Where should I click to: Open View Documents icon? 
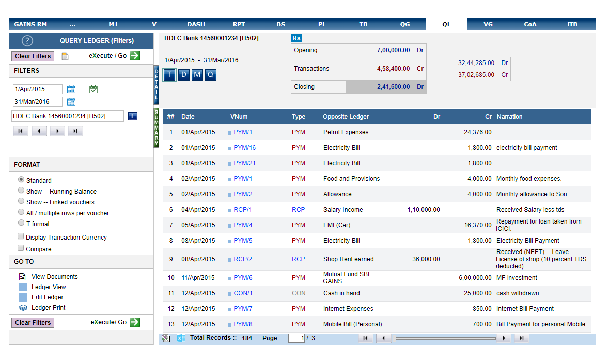(22, 277)
